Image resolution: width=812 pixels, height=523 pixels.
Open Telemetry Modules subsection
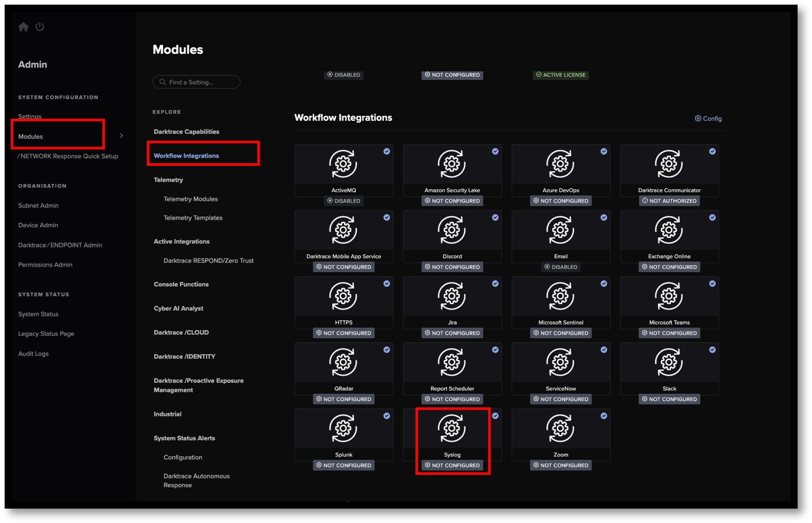click(x=191, y=199)
